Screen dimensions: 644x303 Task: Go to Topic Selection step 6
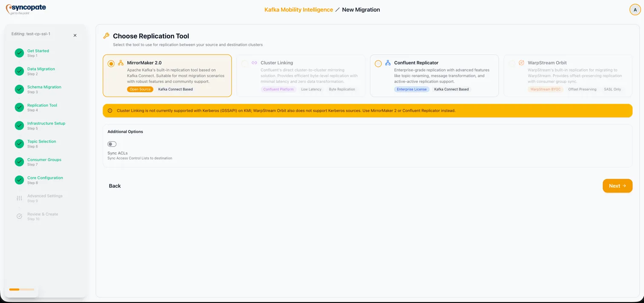tap(41, 144)
